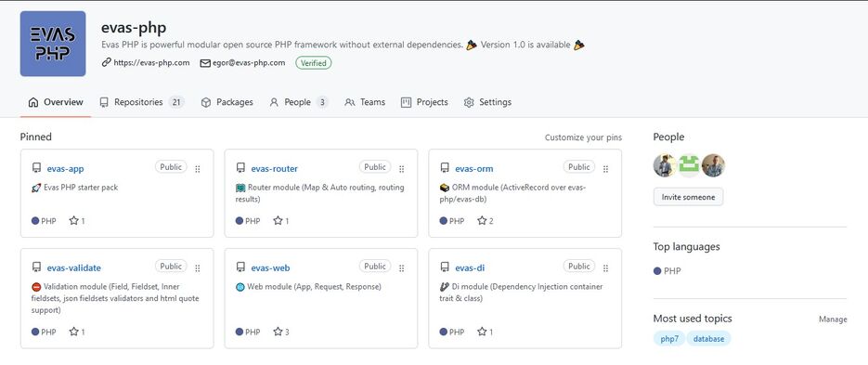Open the Settings tab
868x365 pixels.
click(487, 102)
